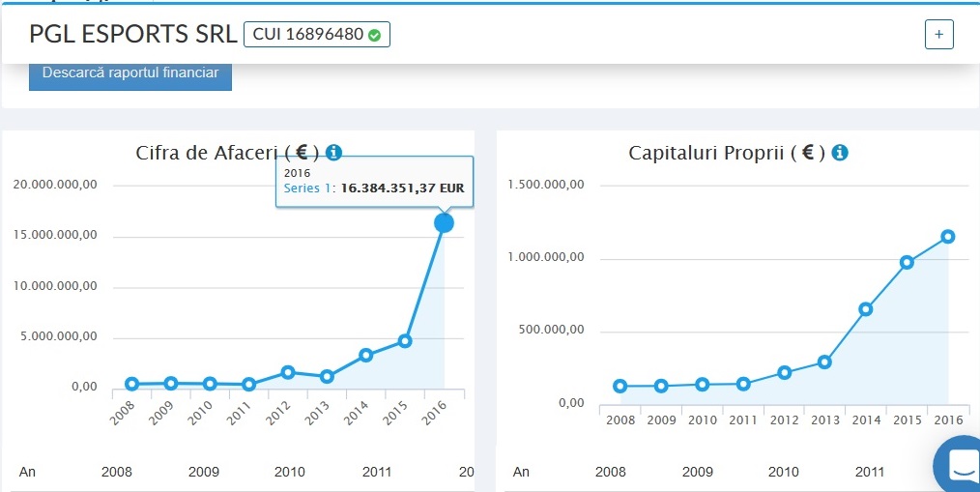The image size is (980, 492).
Task: Click 10.000.000,00 axis label
Action: pyautogui.click(x=56, y=286)
